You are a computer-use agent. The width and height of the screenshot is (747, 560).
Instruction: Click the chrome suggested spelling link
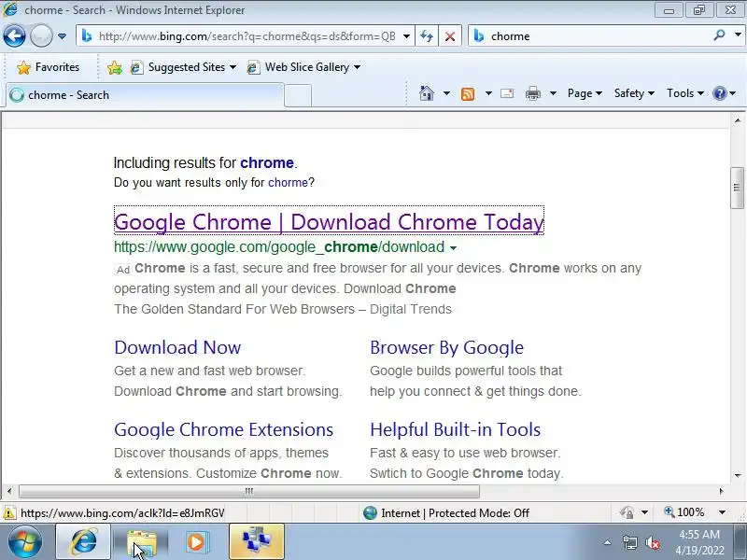click(x=267, y=162)
